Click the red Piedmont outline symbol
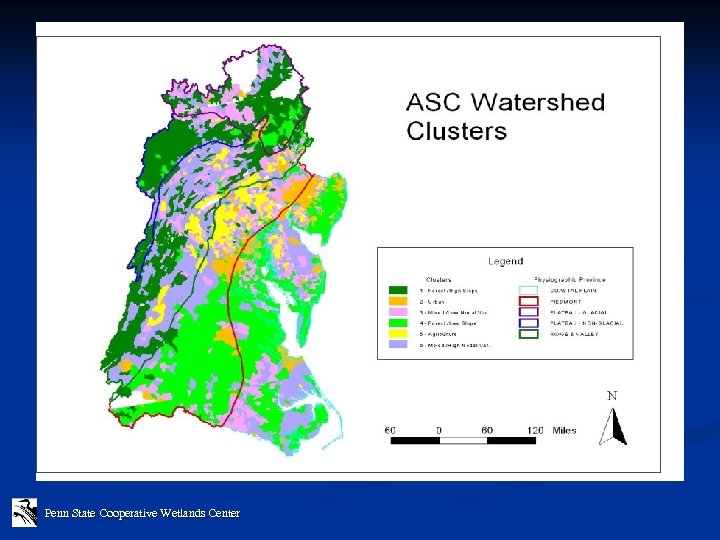Screen dimensions: 720x540 click(x=529, y=301)
